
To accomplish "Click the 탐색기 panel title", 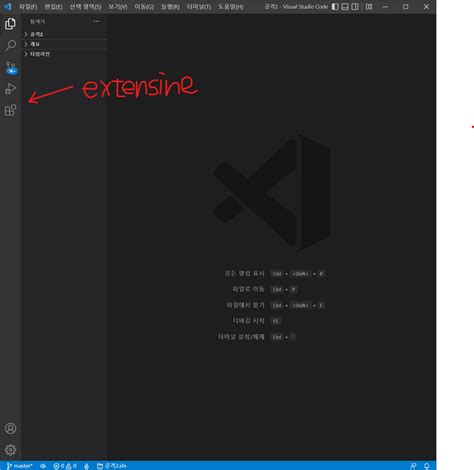I will click(37, 22).
